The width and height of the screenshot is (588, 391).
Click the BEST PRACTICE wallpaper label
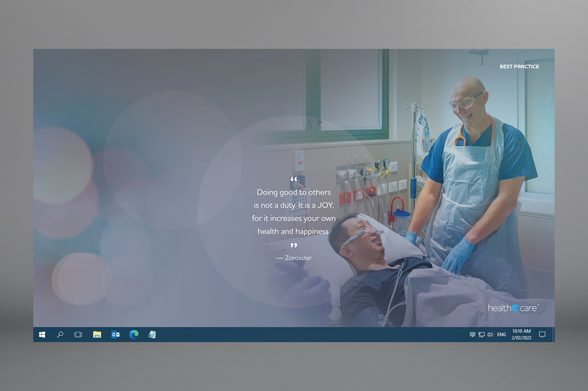(519, 67)
